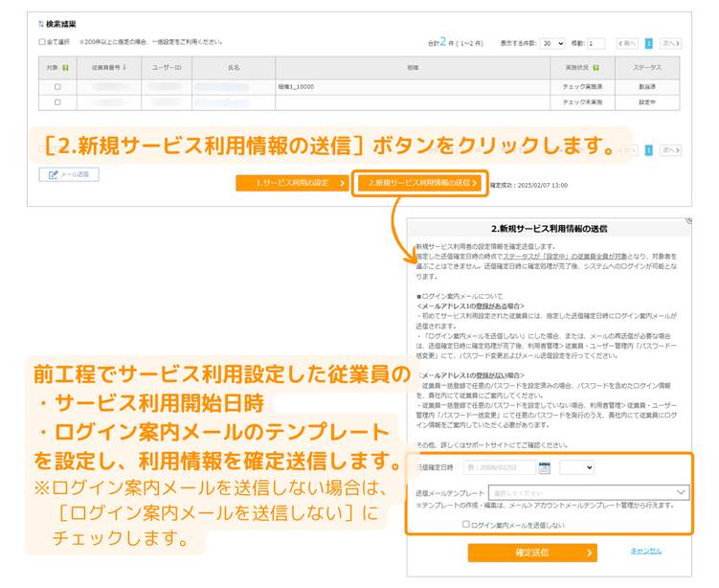Screen dimensions: 719x588
Task: Go to 次へ next page at top
Action: pos(670,43)
